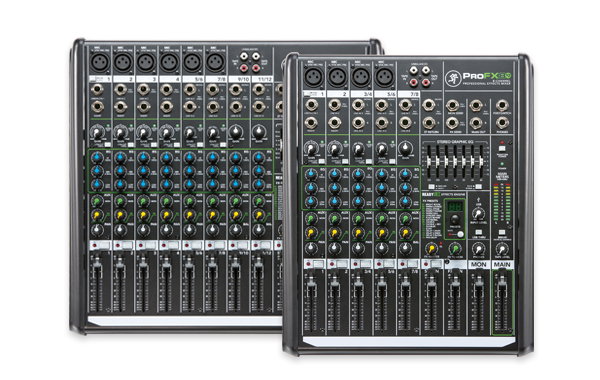Viewport: 600px width, 380px height.
Task: Click channel 3/4 XLR mic input on ProFX8 mixer
Action: (x=361, y=77)
